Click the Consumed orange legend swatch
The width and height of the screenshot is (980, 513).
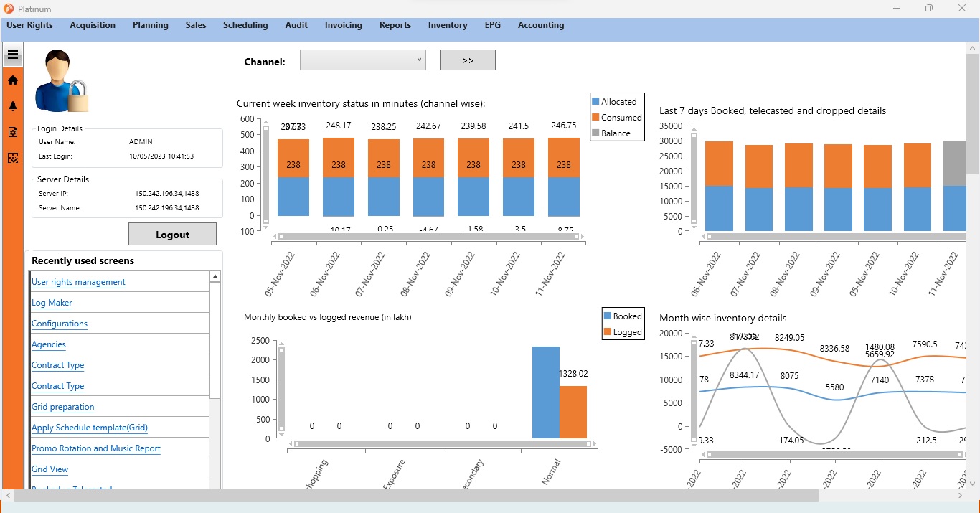595,118
